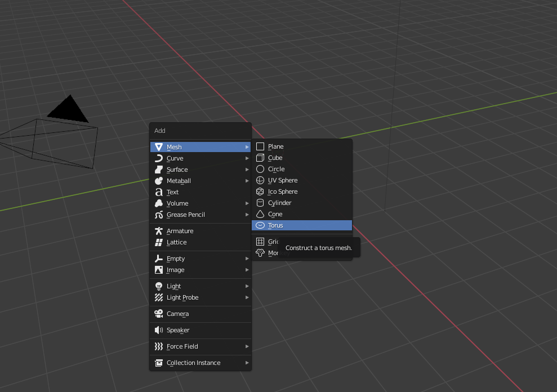
Task: Click the Cylinder icon
Action: [x=260, y=203]
